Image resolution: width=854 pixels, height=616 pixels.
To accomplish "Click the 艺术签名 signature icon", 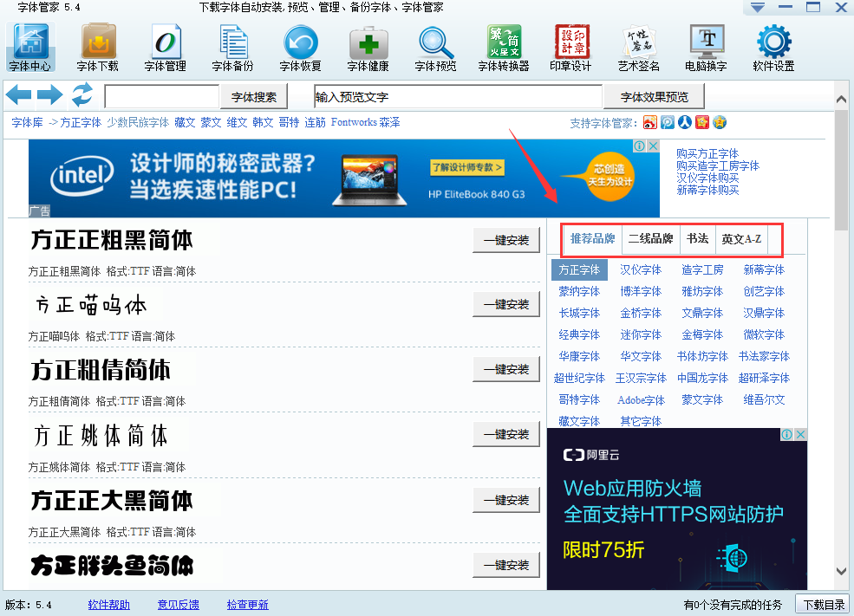I will coord(639,43).
